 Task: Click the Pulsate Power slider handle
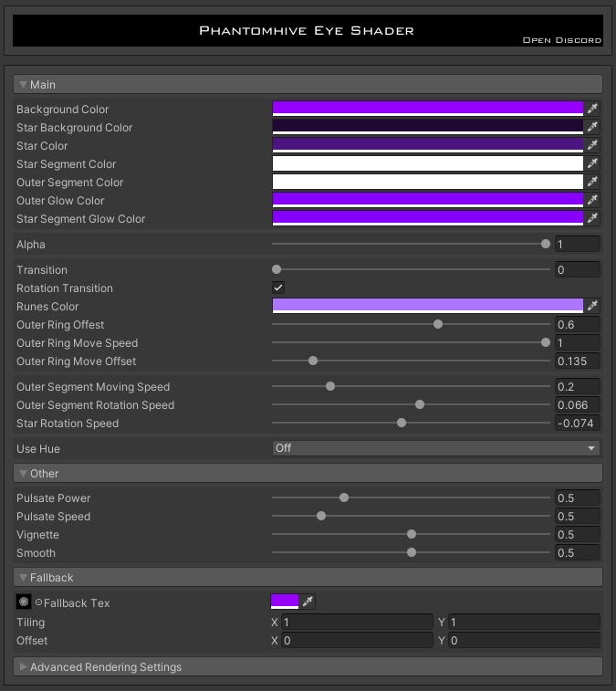(x=344, y=497)
